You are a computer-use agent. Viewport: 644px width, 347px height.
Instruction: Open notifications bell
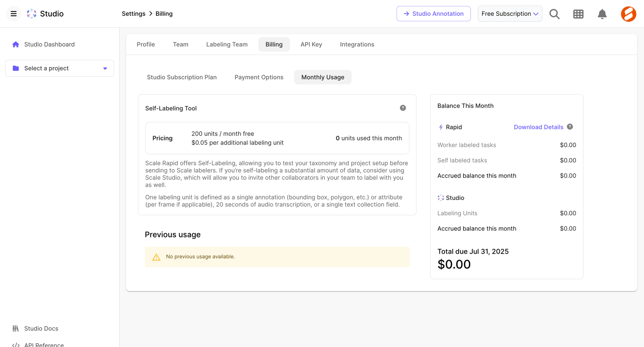[602, 14]
